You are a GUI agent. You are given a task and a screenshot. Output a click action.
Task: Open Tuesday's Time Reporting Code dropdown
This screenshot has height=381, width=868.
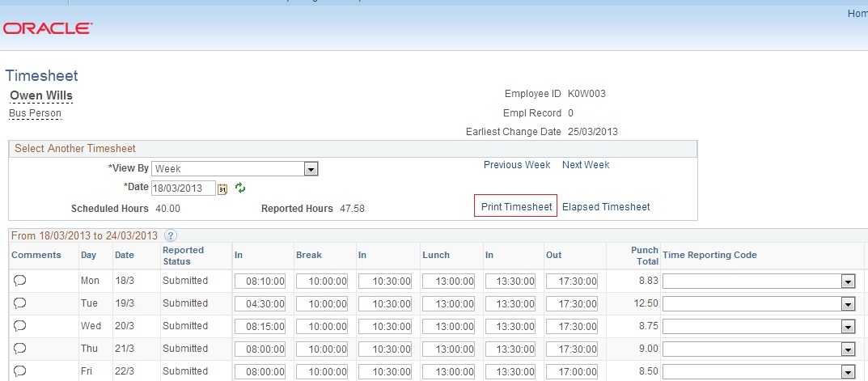click(x=848, y=304)
